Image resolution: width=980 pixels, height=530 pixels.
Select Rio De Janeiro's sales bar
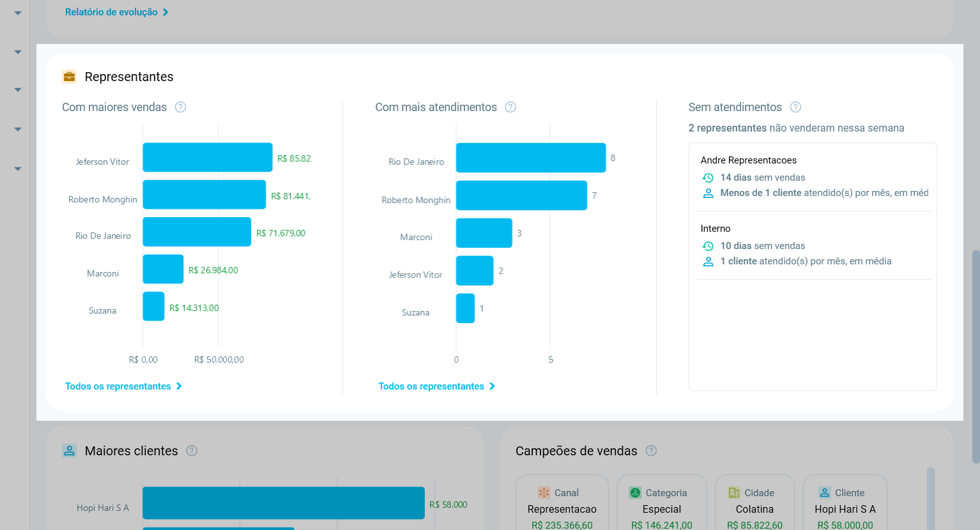point(197,232)
